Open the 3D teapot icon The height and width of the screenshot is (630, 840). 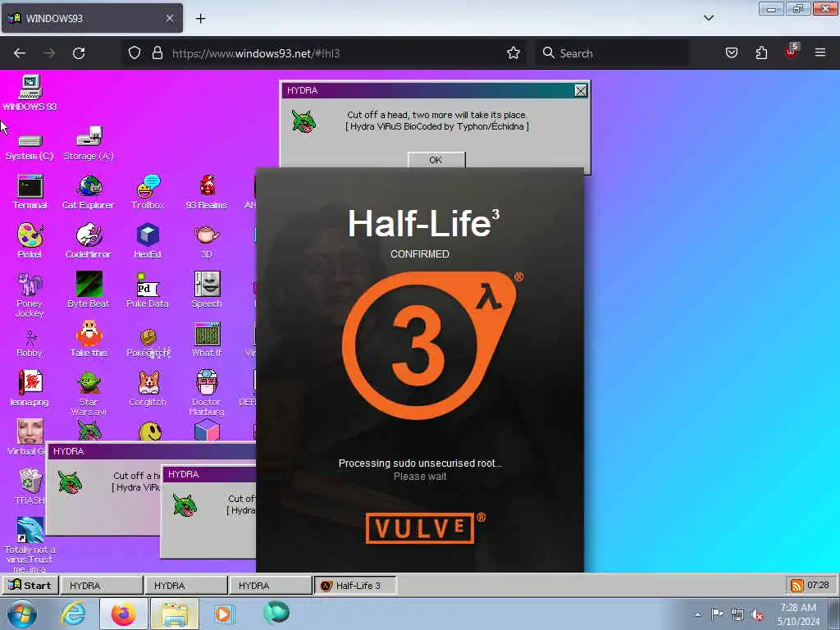pyautogui.click(x=207, y=241)
